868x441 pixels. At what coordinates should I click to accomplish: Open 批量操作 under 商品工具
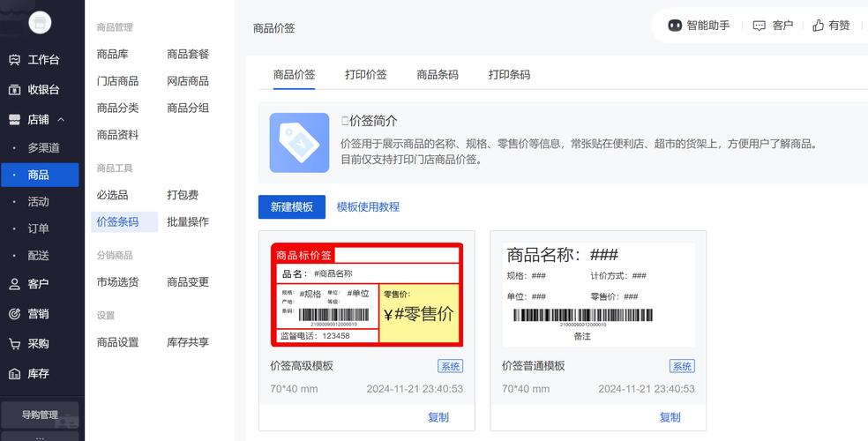(x=188, y=222)
